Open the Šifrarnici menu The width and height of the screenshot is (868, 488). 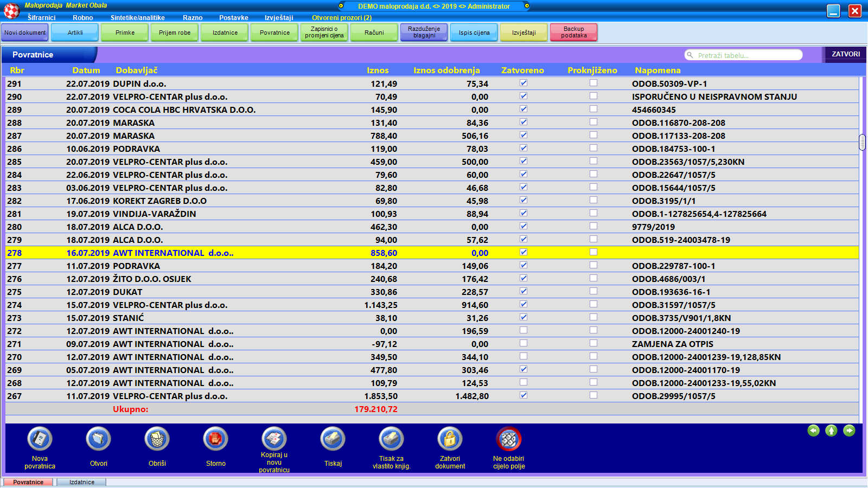(x=41, y=18)
